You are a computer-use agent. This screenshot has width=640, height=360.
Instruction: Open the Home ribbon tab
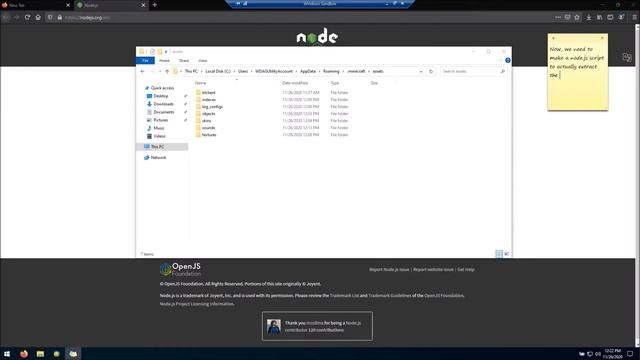pos(164,60)
